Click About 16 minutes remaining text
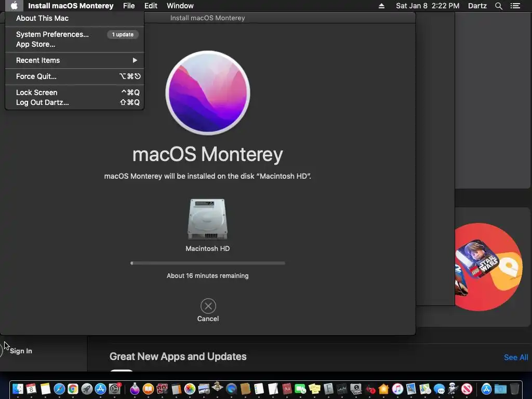The image size is (532, 399). tap(208, 276)
